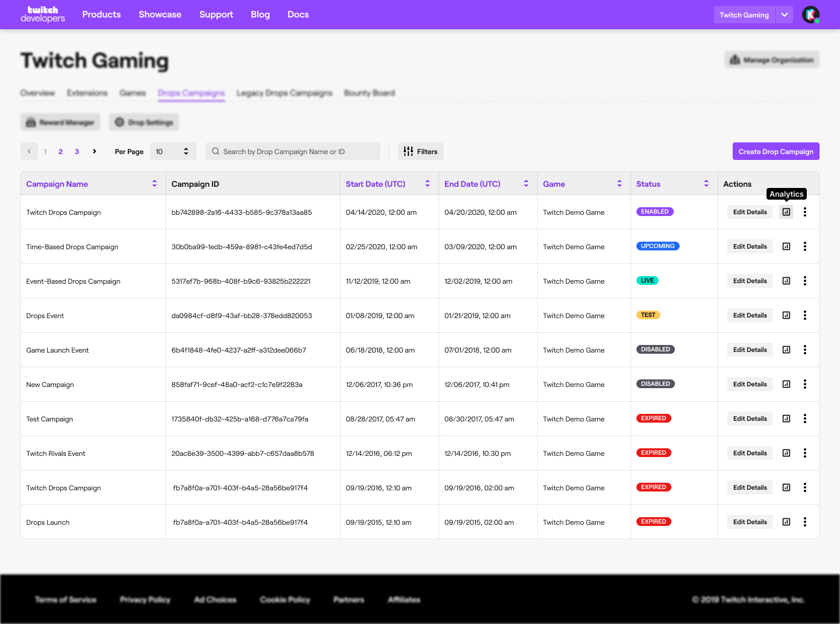Switch to the Bounty Board tab
Image resolution: width=840 pixels, height=624 pixels.
(x=369, y=93)
